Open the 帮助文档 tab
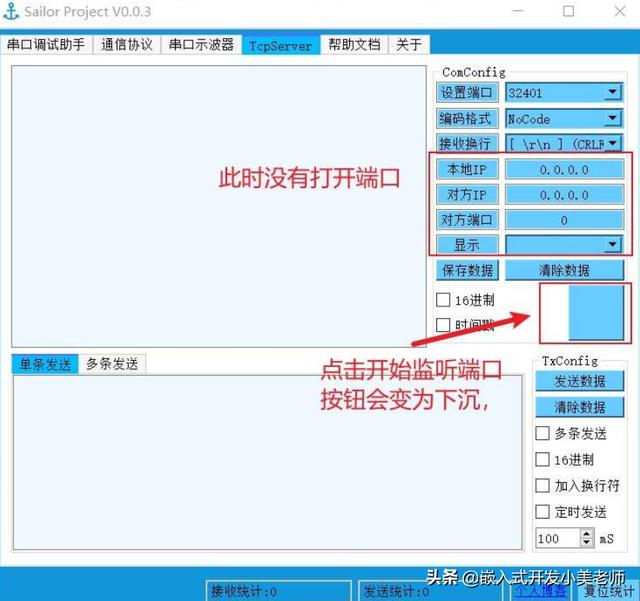The image size is (640, 601). pyautogui.click(x=354, y=44)
